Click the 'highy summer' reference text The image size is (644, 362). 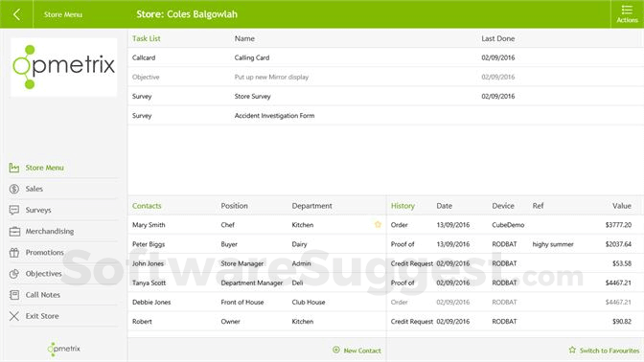point(553,244)
